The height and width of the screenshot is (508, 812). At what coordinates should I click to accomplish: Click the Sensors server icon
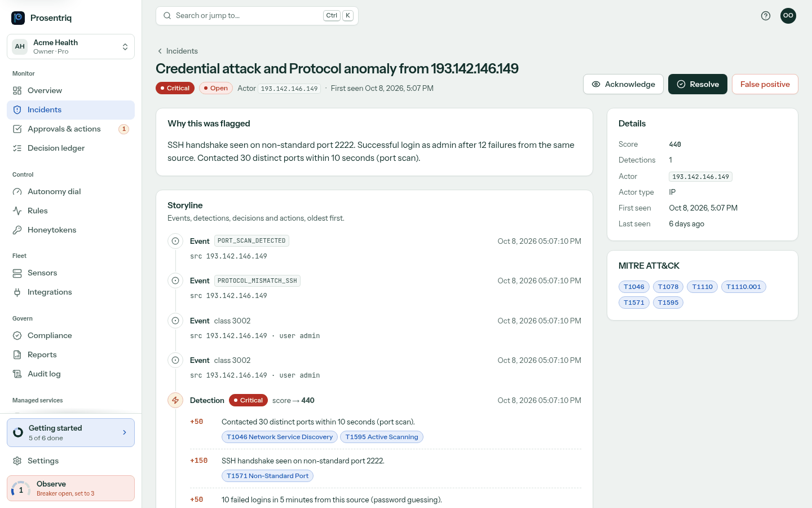click(x=17, y=273)
